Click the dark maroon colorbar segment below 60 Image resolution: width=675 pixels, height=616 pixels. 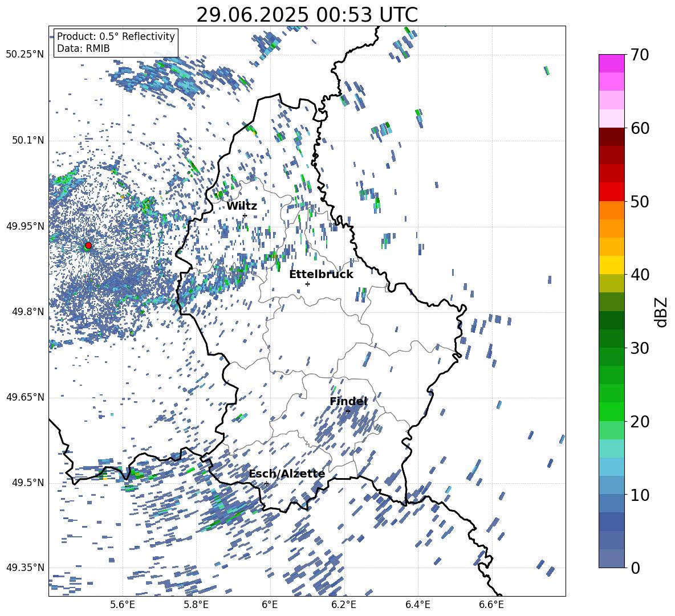pos(611,137)
